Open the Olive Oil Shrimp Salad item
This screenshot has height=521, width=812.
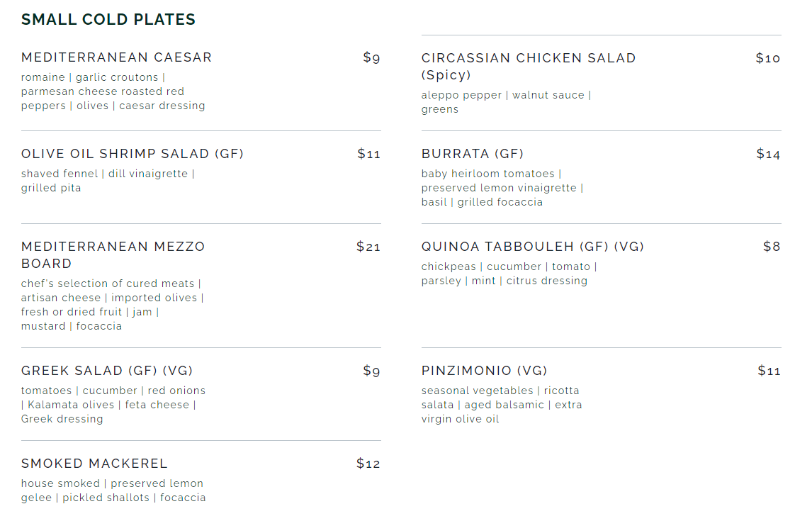pyautogui.click(x=132, y=154)
